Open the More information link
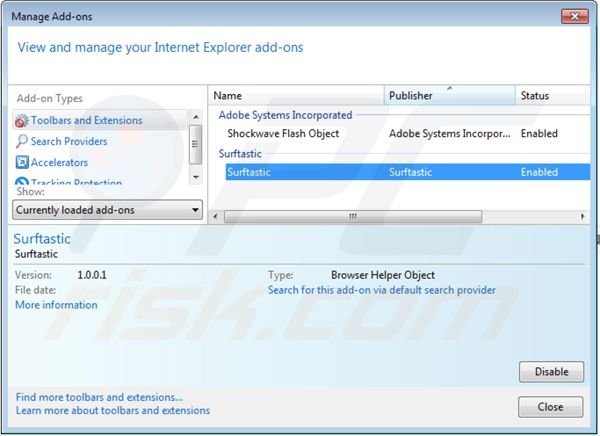Image resolution: width=600 pixels, height=436 pixels. [x=56, y=305]
